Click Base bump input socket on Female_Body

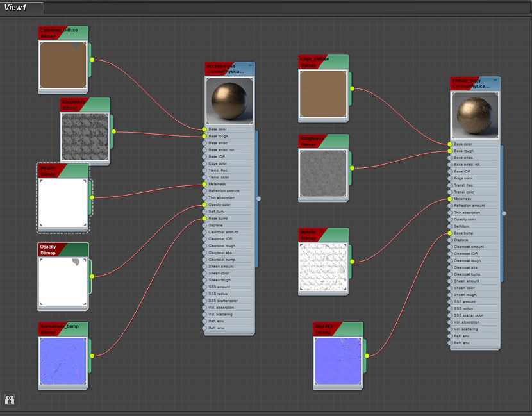(x=449, y=233)
